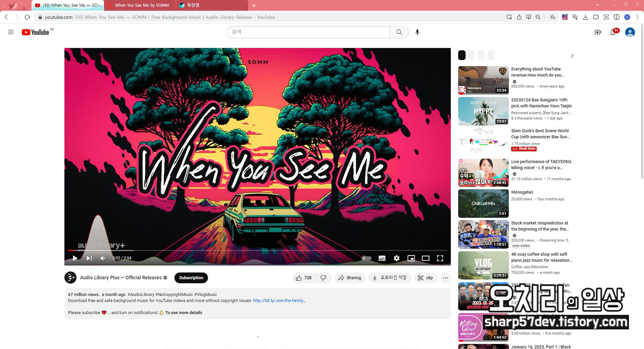The height and width of the screenshot is (349, 644).
Task: Open the player settings gear
Action: click(397, 258)
